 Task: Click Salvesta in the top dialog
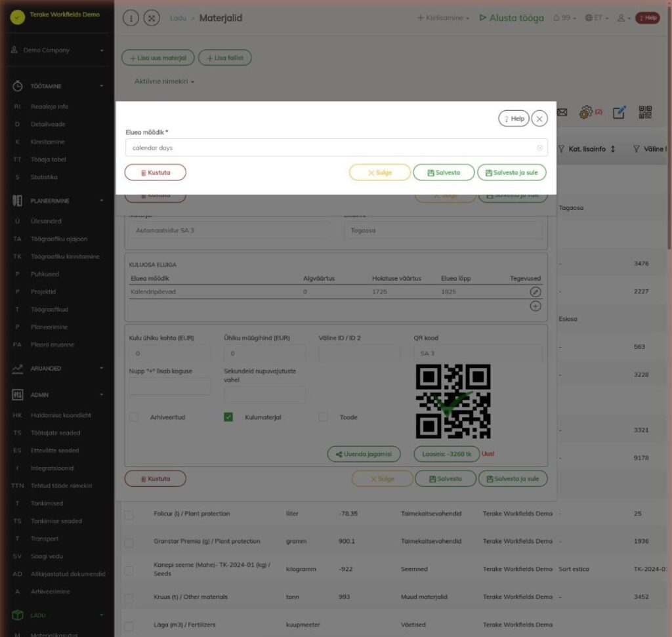(444, 173)
